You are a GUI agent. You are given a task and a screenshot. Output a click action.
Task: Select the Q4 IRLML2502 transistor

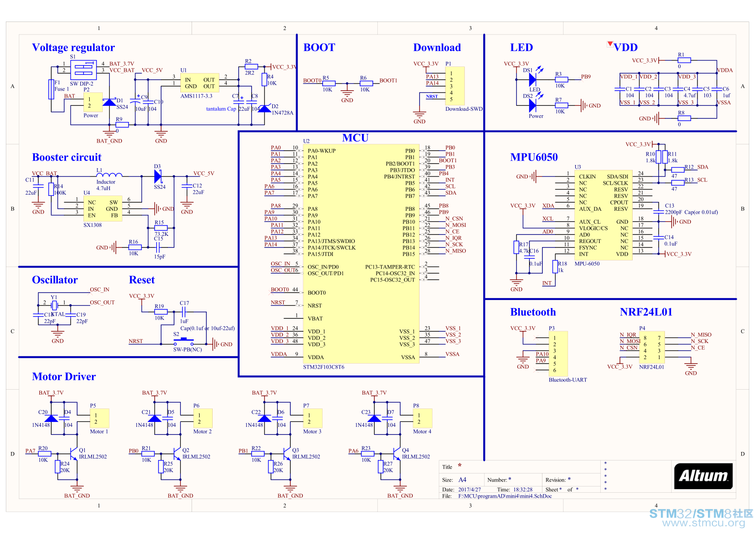397,454
